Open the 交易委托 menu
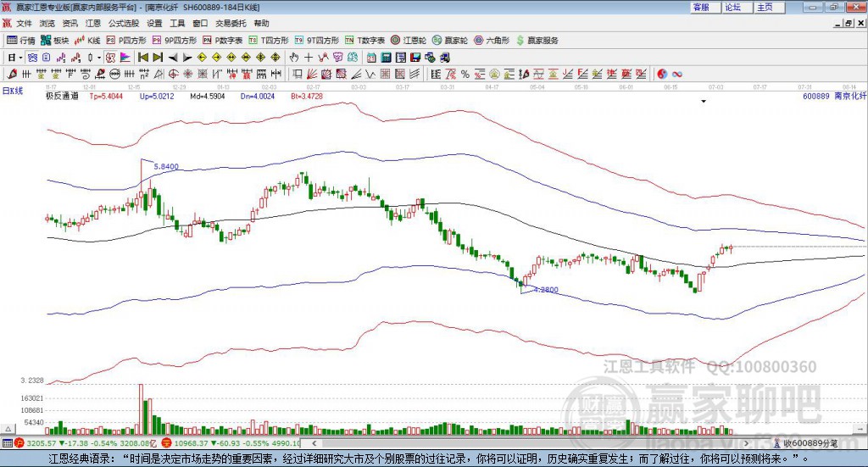 pyautogui.click(x=231, y=23)
